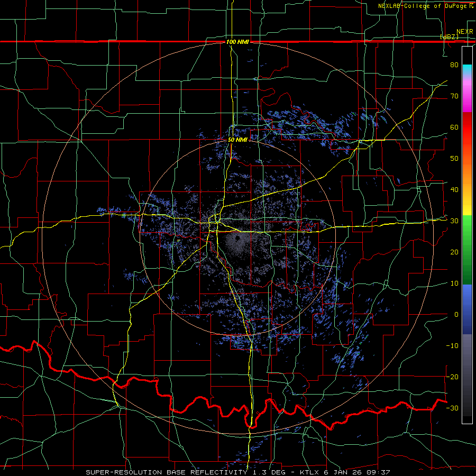Click the 30 tick label on the scale
Image resolution: width=476 pixels, height=476 pixels.
(454, 221)
